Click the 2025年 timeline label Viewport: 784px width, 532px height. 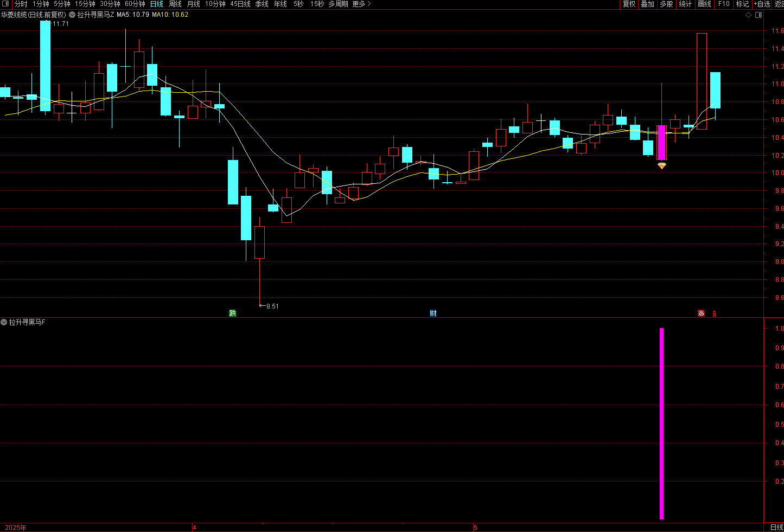click(15, 528)
